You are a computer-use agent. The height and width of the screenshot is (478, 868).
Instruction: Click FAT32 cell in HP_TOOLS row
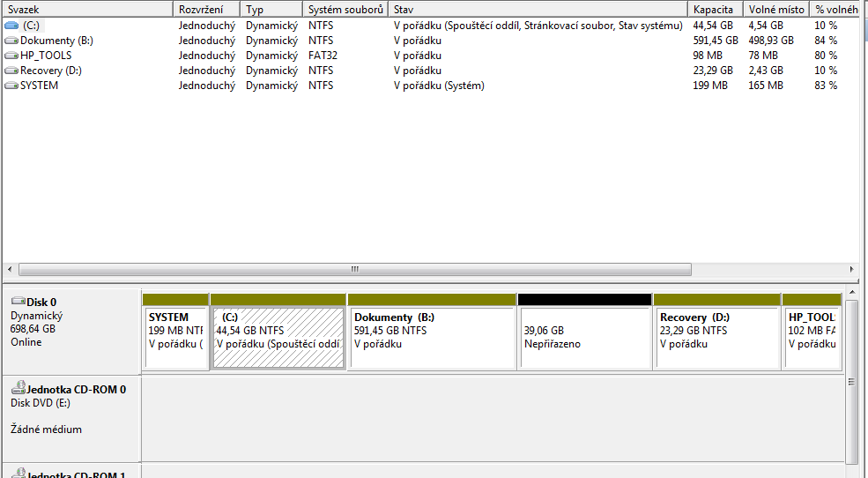pos(323,56)
